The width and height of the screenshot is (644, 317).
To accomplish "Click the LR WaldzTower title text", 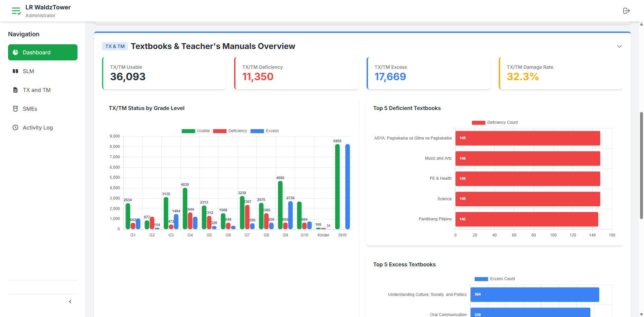I will click(48, 7).
